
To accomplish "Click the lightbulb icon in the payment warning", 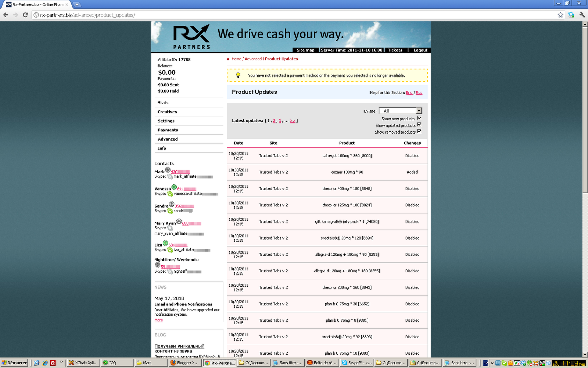I will pyautogui.click(x=238, y=75).
